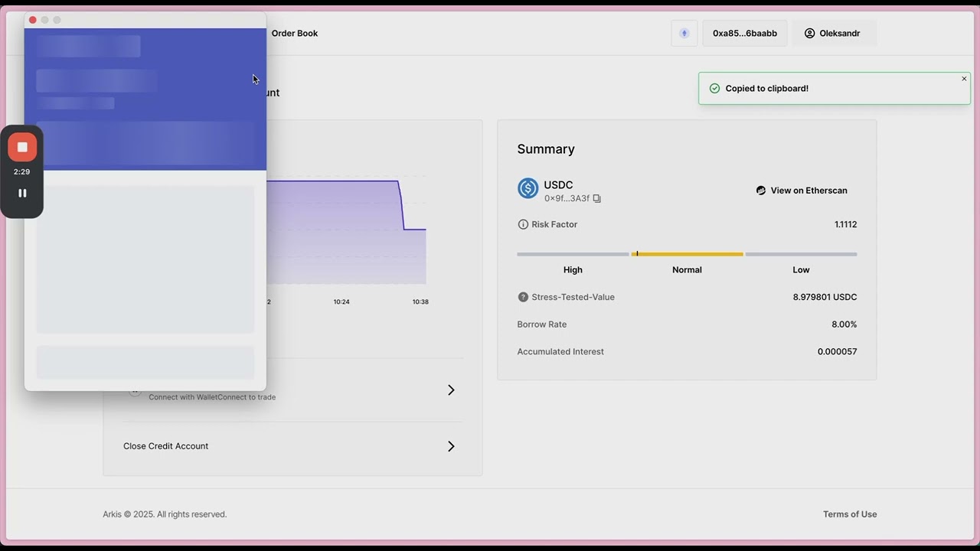Viewport: 980px width, 551px height.
Task: Click the Risk Factor info icon
Action: click(523, 224)
